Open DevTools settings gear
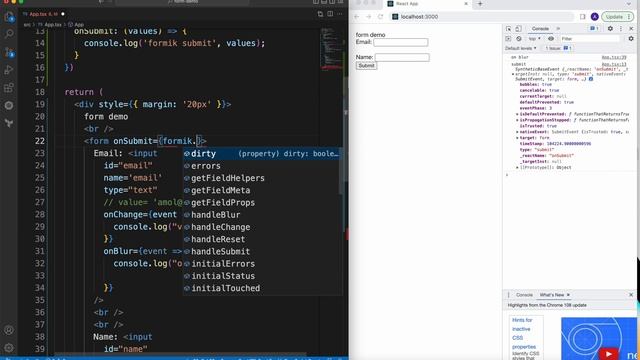Screen dimensions: 640x360 pyautogui.click(x=610, y=29)
